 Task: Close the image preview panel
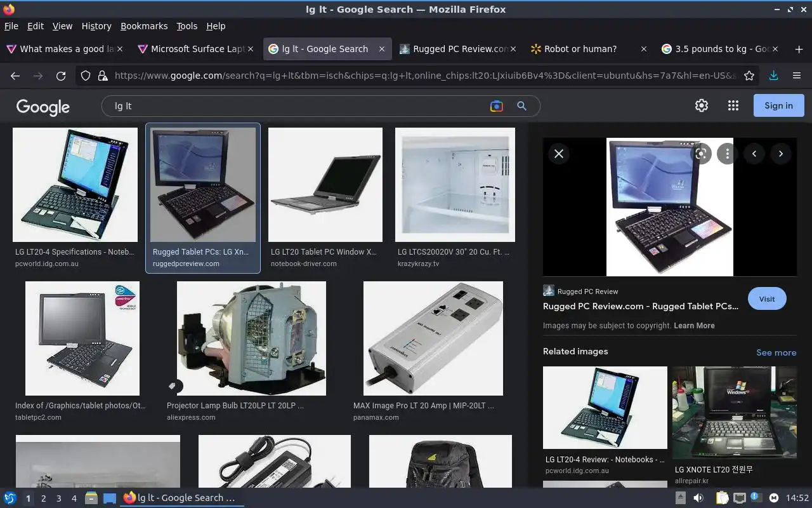pos(559,154)
